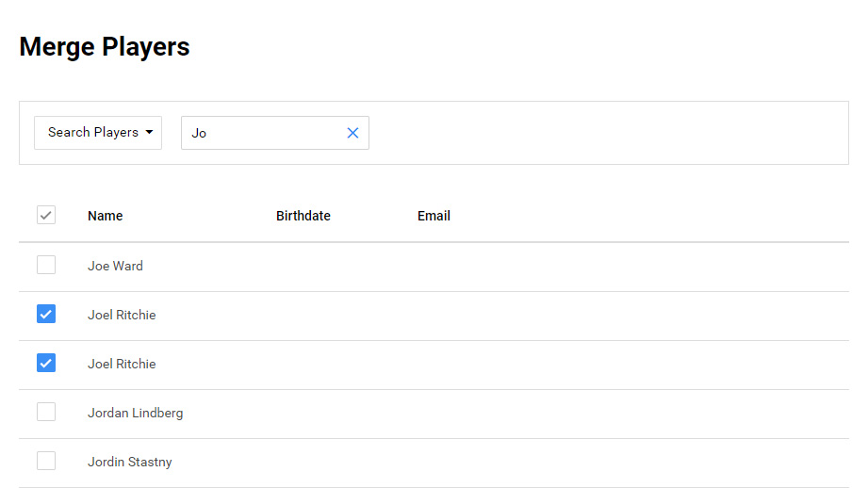
Task: Click the first Joel Ritchie name
Action: (x=122, y=316)
